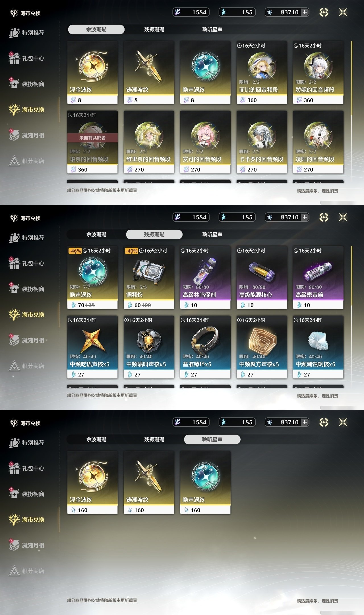Select 菲比的回音频段 character icon
Viewport: 364px width, 615px height.
tap(262, 66)
